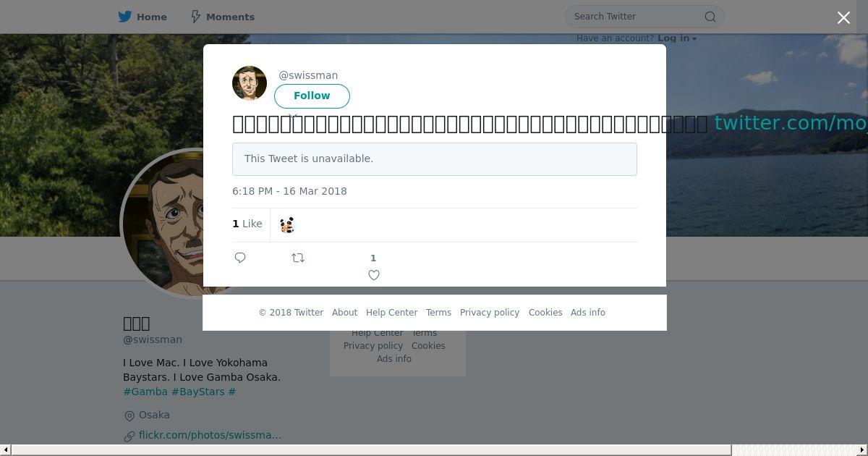Open Privacy policy in the dialog footer

tap(490, 313)
